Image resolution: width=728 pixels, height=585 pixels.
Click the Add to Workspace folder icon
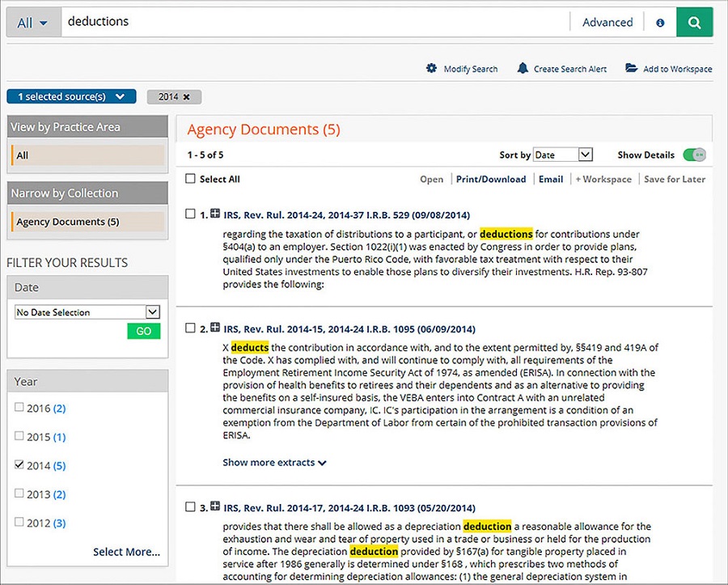(631, 69)
